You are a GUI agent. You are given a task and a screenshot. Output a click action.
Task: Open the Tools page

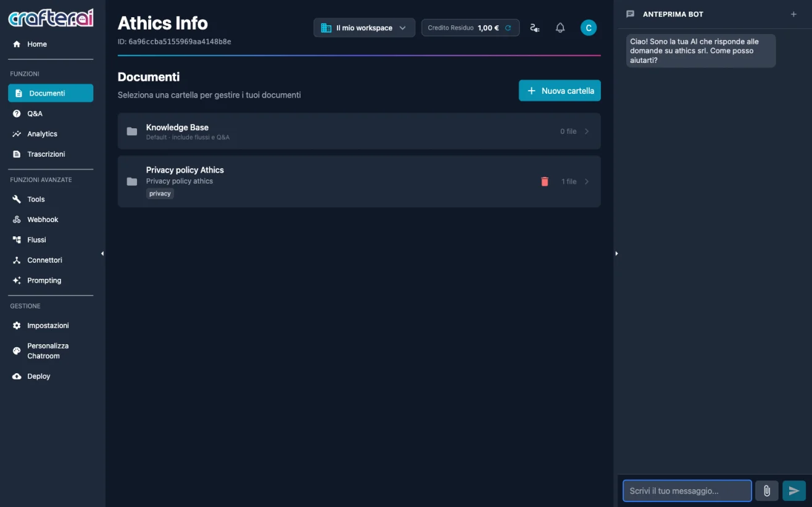pos(51,199)
